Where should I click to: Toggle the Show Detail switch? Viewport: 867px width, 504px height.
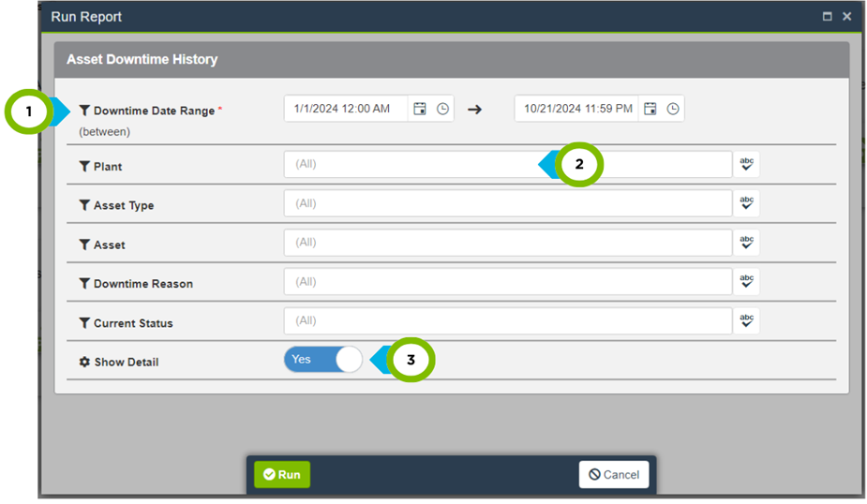(x=323, y=360)
